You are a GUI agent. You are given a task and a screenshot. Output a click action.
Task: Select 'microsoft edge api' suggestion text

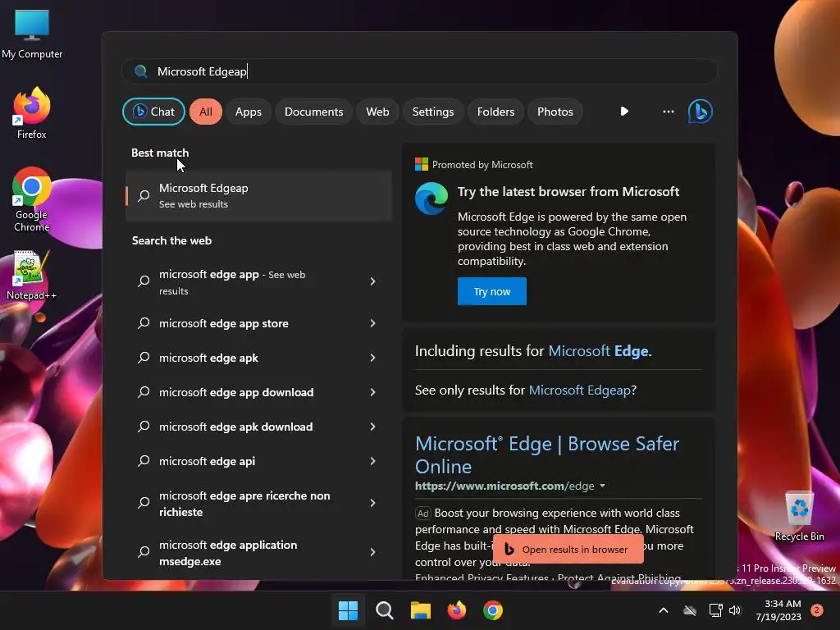tap(207, 461)
